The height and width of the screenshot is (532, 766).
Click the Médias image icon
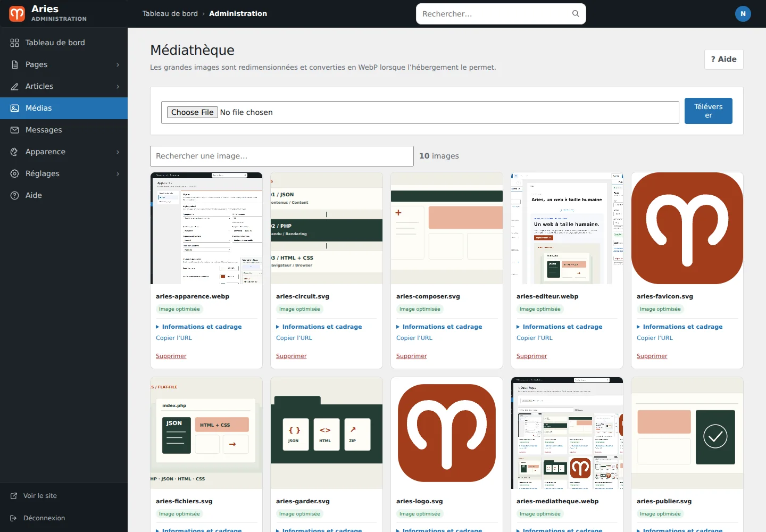pos(14,108)
